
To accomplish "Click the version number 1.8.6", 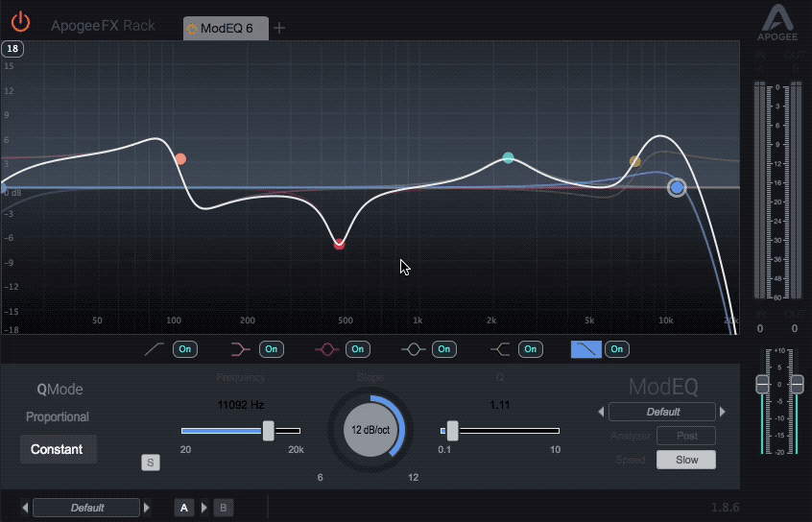I will (x=725, y=508).
